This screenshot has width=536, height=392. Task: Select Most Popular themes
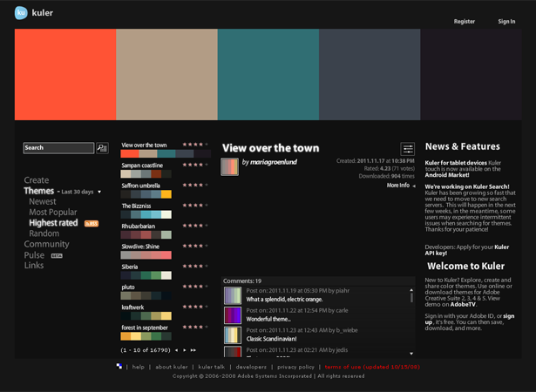point(52,212)
